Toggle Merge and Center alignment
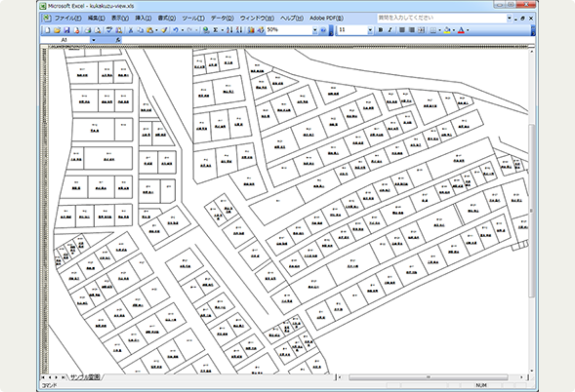The height and width of the screenshot is (392, 575). coord(421,30)
